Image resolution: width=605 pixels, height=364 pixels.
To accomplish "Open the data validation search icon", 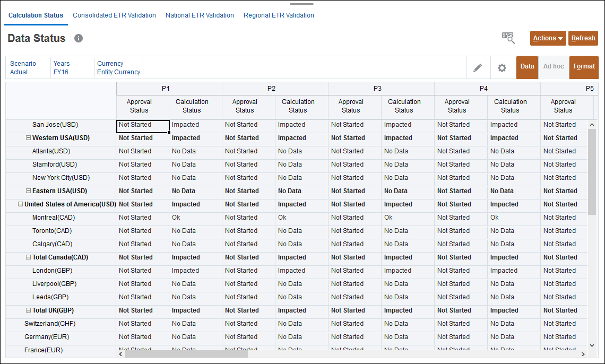I will (508, 38).
